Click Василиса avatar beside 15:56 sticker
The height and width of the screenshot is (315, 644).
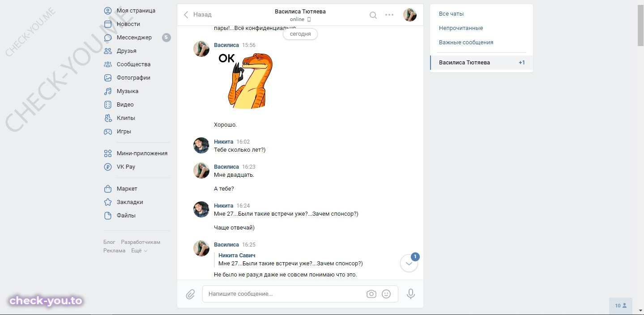pos(201,49)
